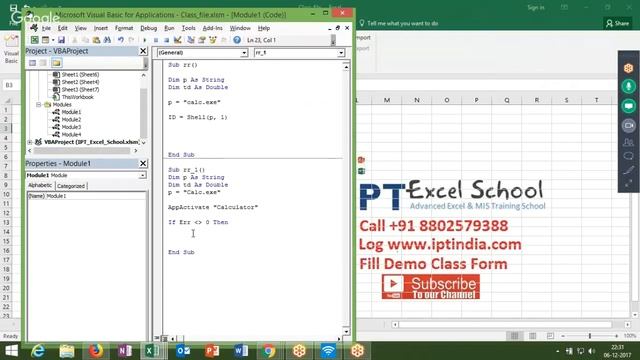640x360 pixels.
Task: Open Firefox from the taskbar
Action: 96,351
